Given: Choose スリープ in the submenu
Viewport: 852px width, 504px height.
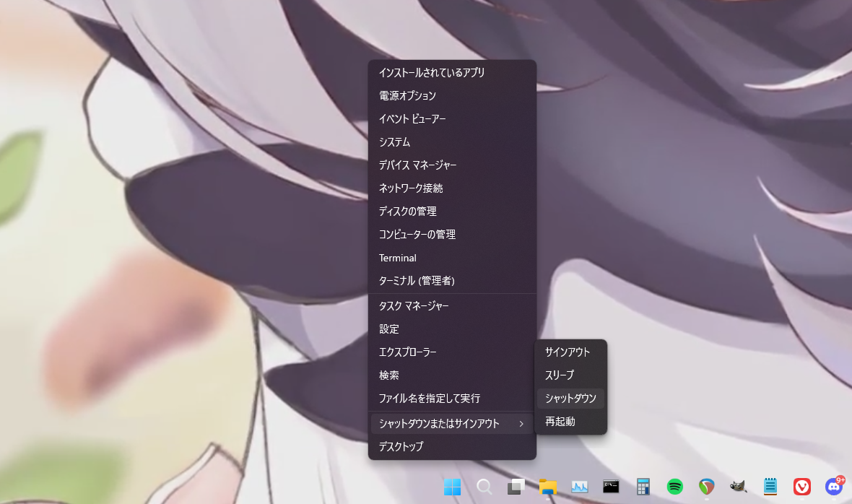Looking at the screenshot, I should (x=570, y=375).
